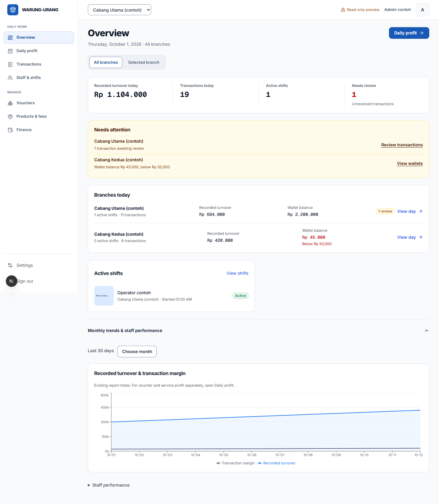Viewport: 439px width, 504px height.
Task: Click the 'Admin contoh' user name
Action: [x=398, y=10]
